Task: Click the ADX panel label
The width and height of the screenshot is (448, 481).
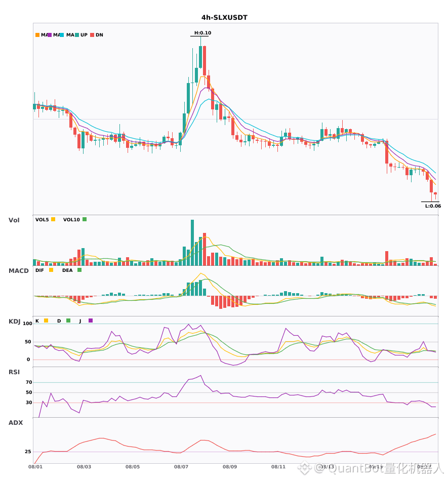Action: pyautogui.click(x=16, y=422)
